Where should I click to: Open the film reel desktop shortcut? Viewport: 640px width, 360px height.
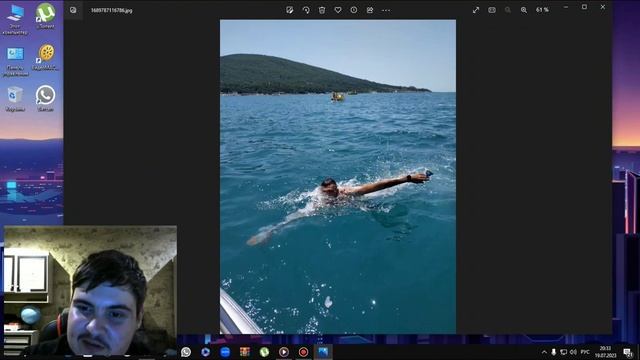coord(45,58)
